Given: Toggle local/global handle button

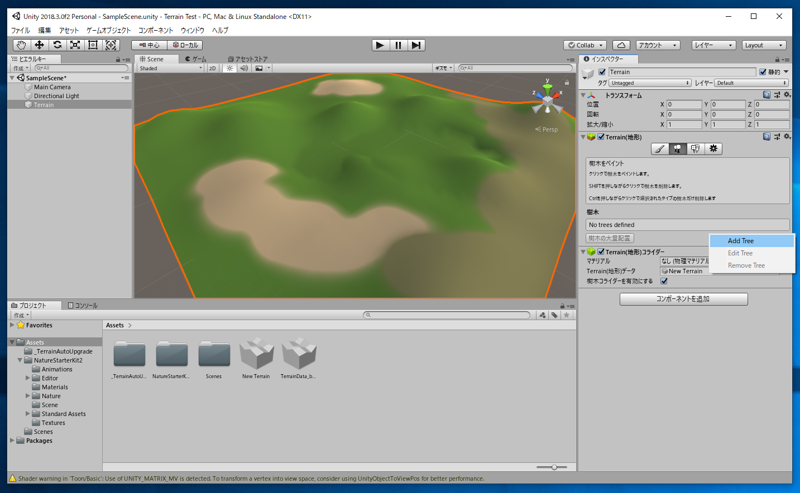Looking at the screenshot, I should [185, 45].
